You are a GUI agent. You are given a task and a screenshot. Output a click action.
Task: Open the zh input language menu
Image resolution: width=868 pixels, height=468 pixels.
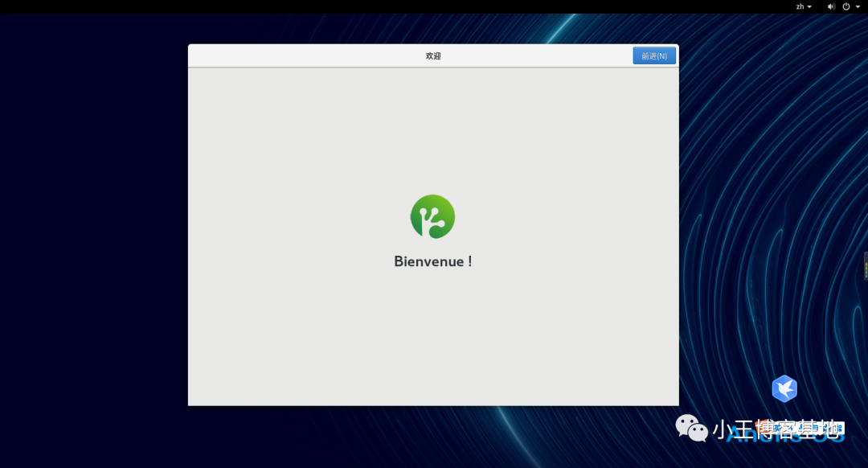(804, 6)
